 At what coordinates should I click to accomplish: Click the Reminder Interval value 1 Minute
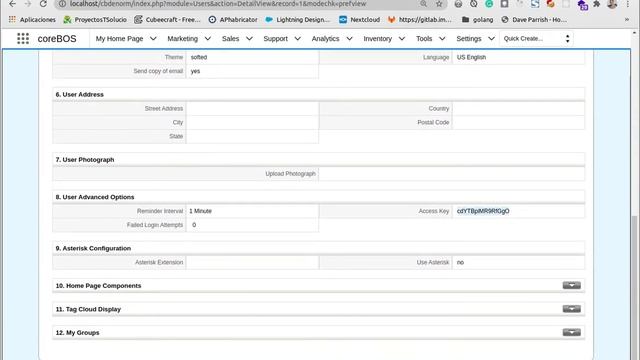click(x=200, y=211)
